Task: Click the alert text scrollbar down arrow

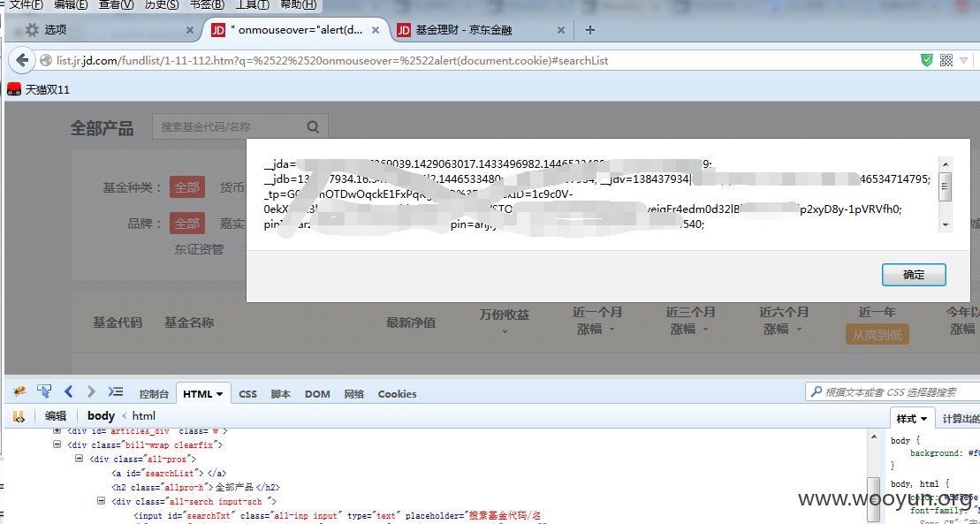Action: [945, 224]
